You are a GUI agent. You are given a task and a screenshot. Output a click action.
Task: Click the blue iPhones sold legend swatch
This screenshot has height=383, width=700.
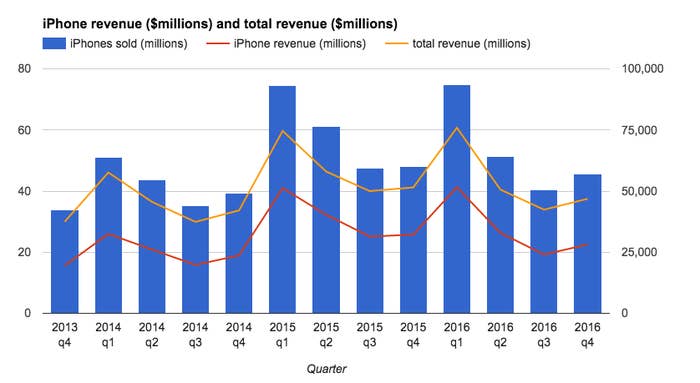[54, 43]
